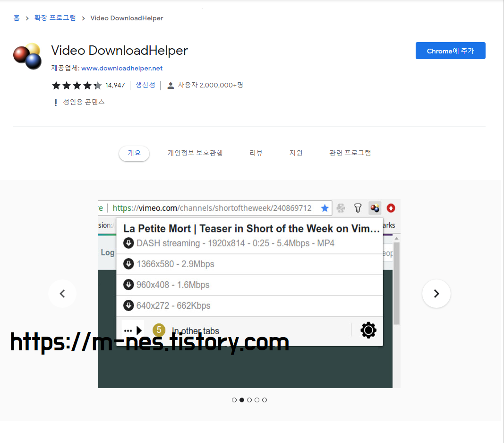Click the '960x408 - 1.6Mbps' row text

[172, 285]
